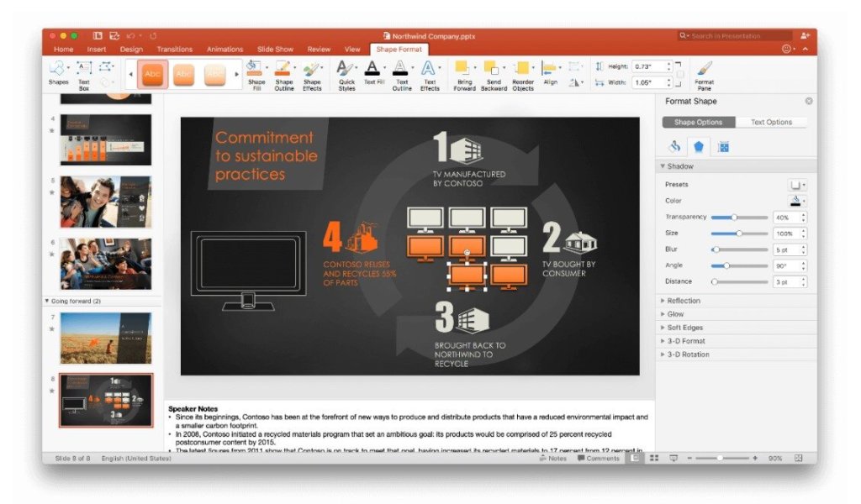Open the Animations tab
The width and height of the screenshot is (861, 504).
tap(224, 49)
